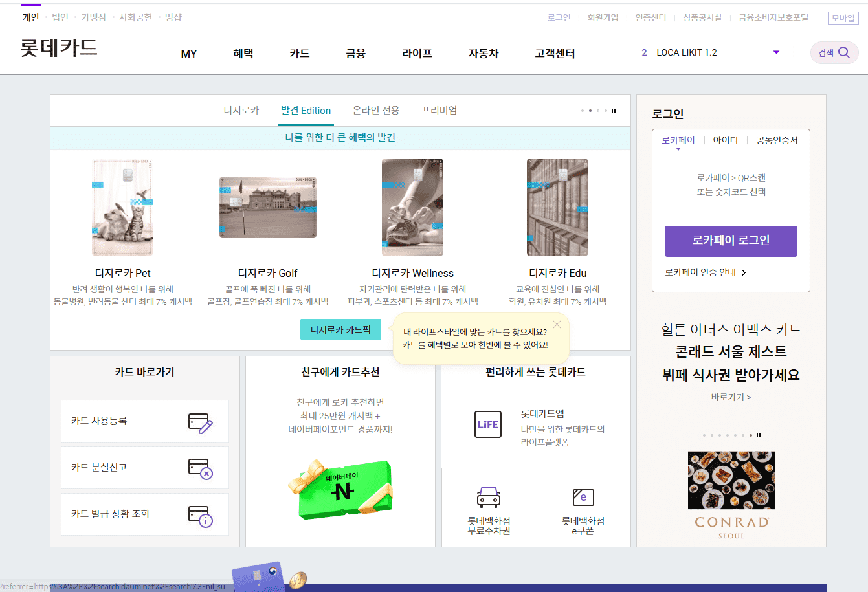This screenshot has height=592, width=868.
Task: Open the 고객센터 menu
Action: point(555,54)
